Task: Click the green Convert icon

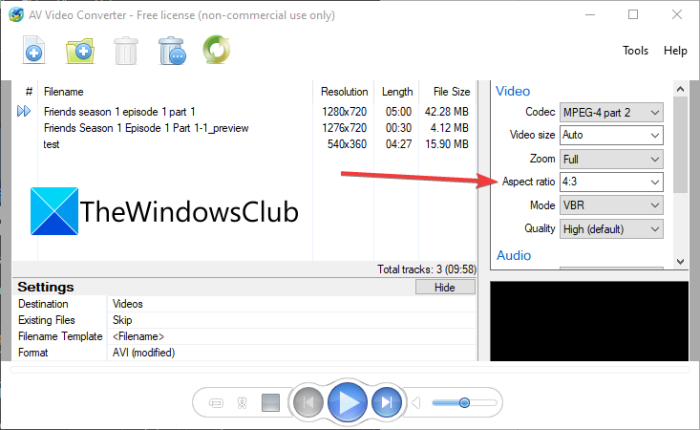Action: click(217, 50)
